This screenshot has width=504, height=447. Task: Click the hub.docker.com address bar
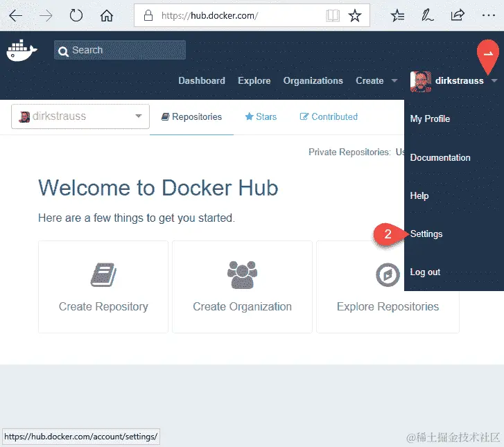[252, 15]
